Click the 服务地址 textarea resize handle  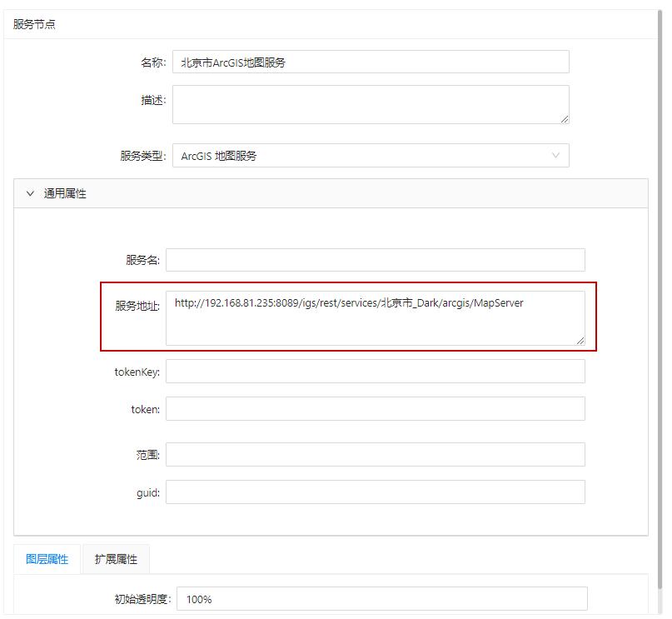tap(580, 341)
